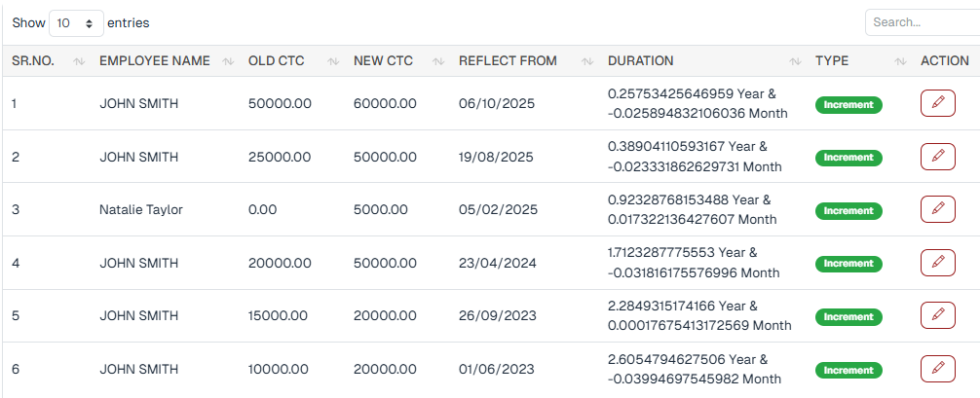Edit the increment record in row 1
Screen dimensions: 980x398
click(x=937, y=103)
